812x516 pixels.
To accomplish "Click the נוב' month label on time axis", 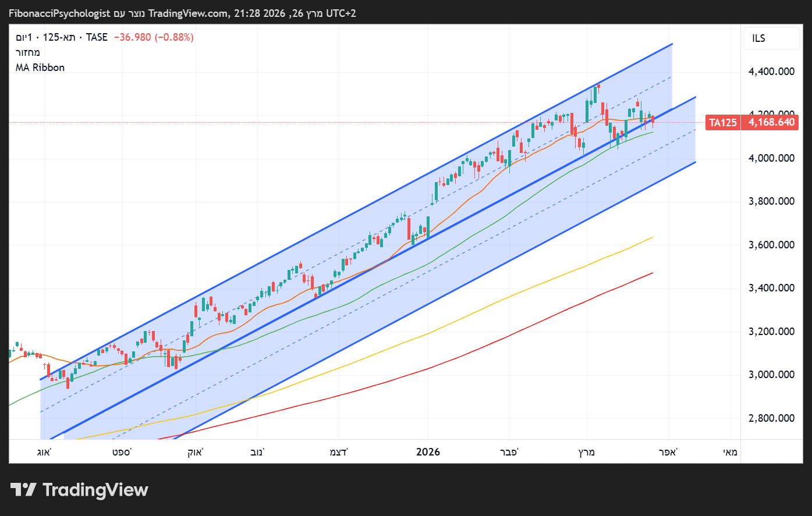I will tap(256, 452).
